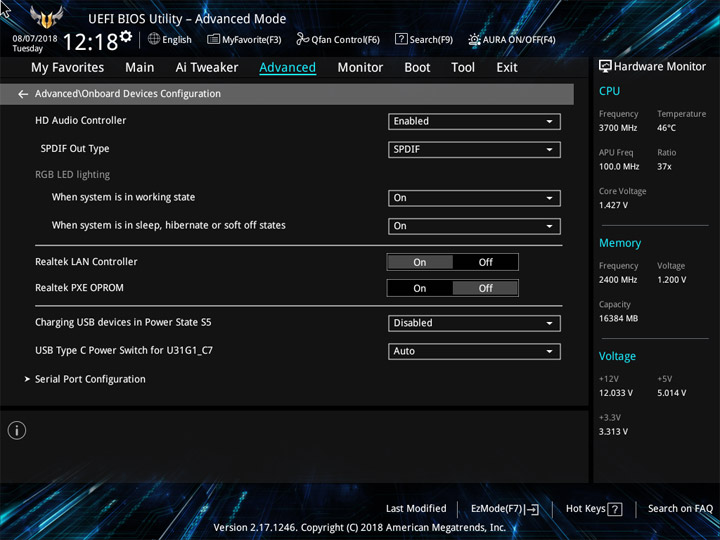The image size is (720, 540).
Task: Open RGB LED working state dropdown
Action: tap(474, 198)
